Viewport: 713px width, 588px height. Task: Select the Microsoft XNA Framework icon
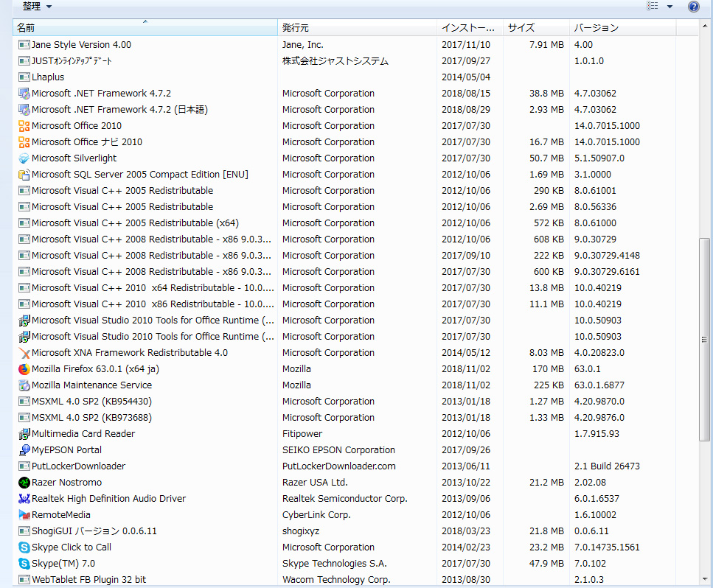(24, 353)
